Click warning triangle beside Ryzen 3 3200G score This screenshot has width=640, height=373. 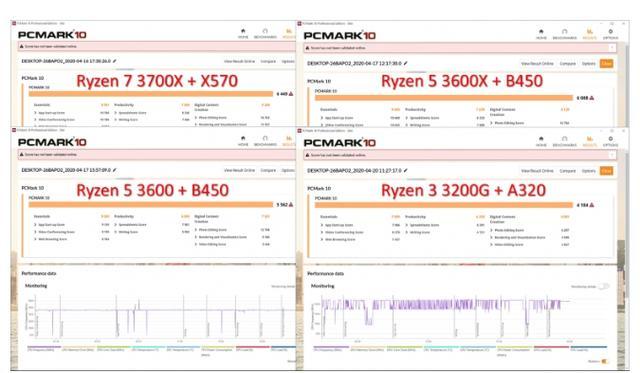(x=591, y=205)
